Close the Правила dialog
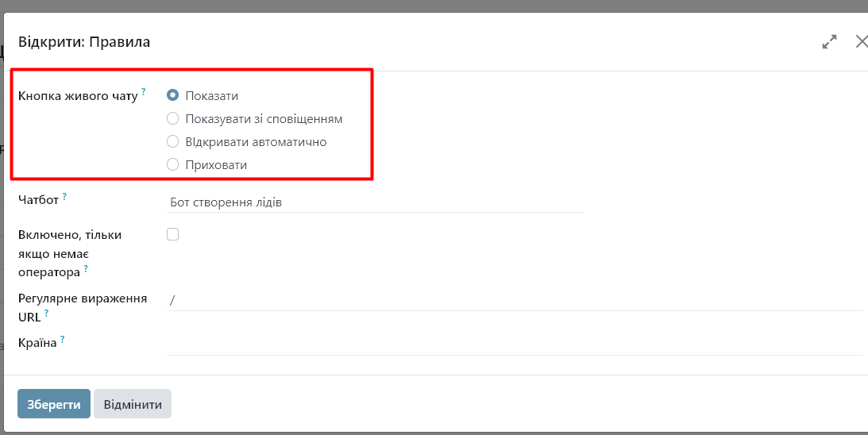The image size is (868, 435). [x=861, y=41]
